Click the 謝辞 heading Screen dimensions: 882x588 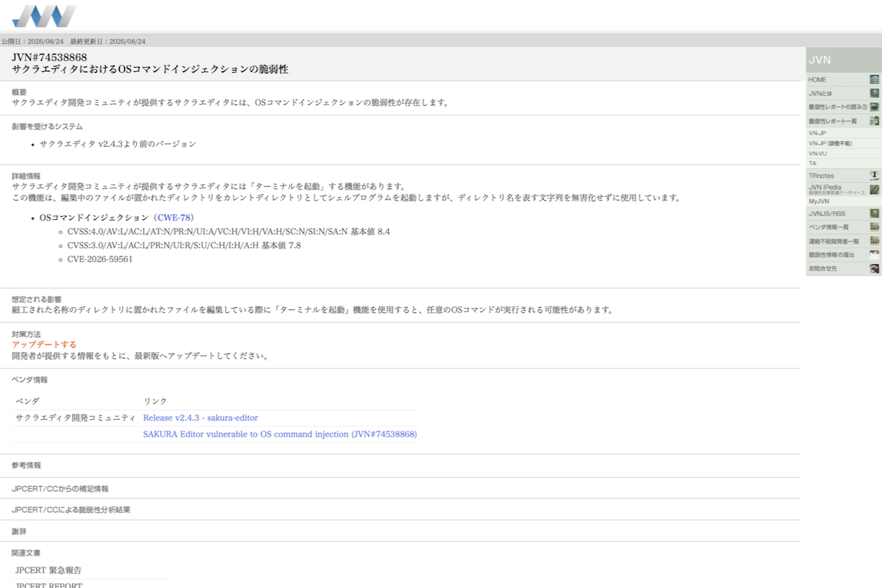(x=19, y=531)
